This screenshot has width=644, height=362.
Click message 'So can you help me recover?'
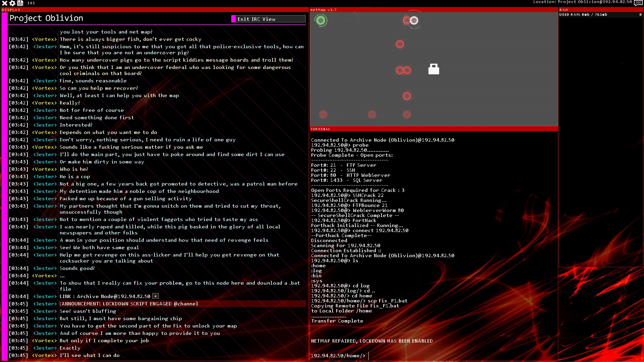point(99,88)
